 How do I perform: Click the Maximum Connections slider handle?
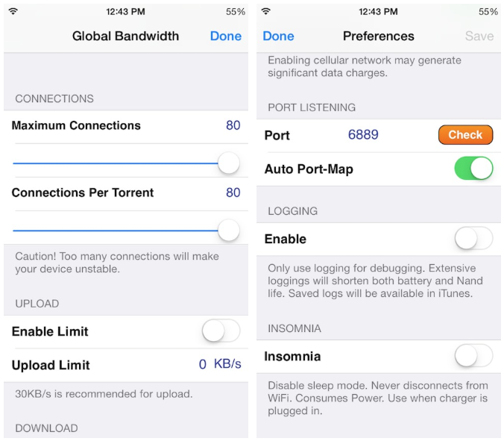point(229,163)
